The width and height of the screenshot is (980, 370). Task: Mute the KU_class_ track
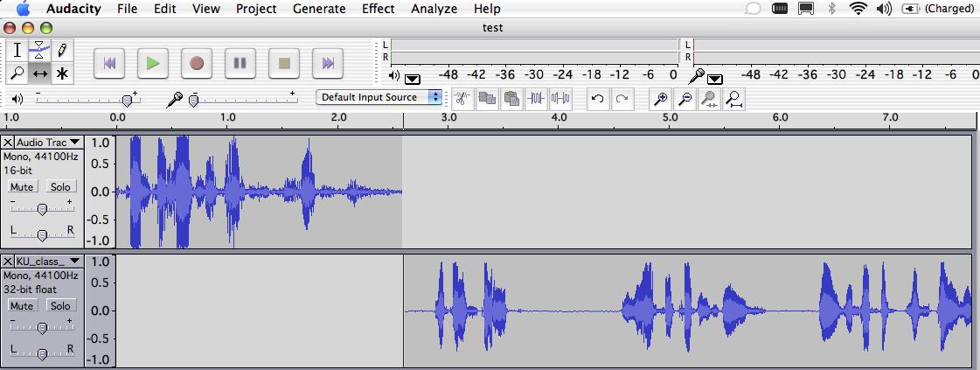pos(22,305)
